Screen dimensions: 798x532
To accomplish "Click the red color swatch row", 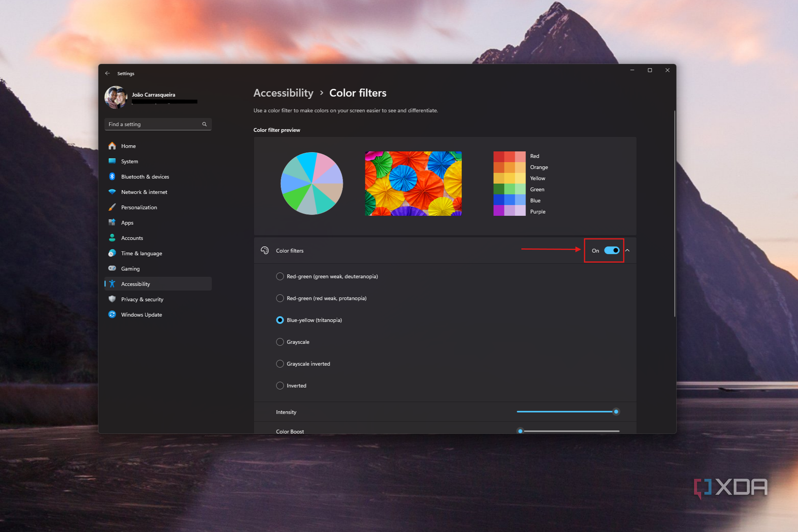I will click(509, 156).
